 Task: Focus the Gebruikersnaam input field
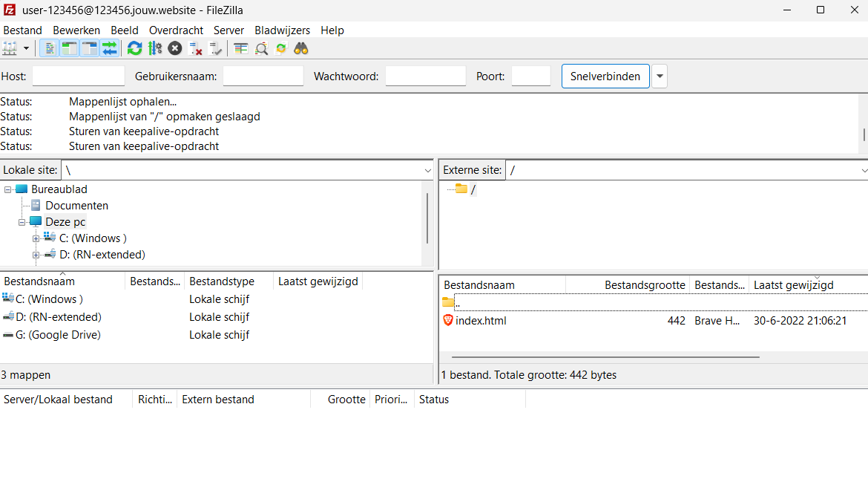pyautogui.click(x=263, y=76)
